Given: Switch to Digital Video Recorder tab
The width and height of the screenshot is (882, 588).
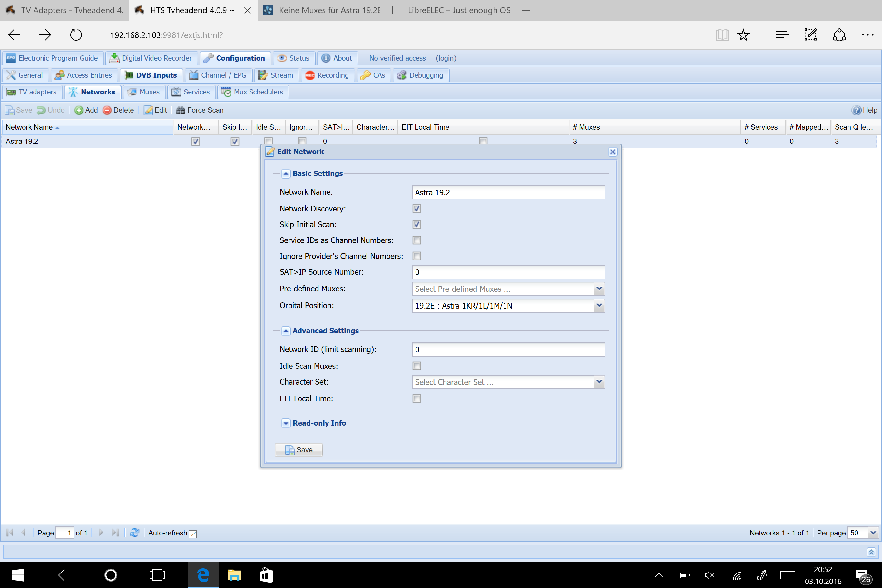Looking at the screenshot, I should (151, 58).
